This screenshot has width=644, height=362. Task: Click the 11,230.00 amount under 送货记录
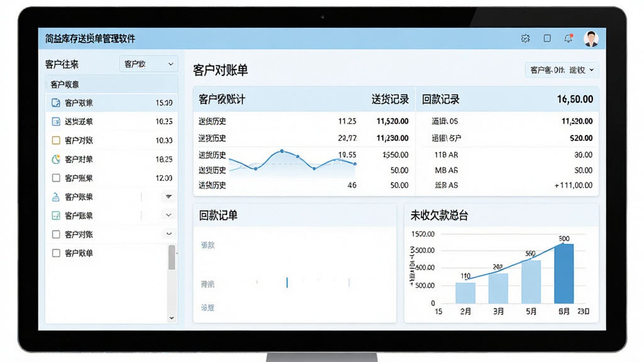[392, 138]
